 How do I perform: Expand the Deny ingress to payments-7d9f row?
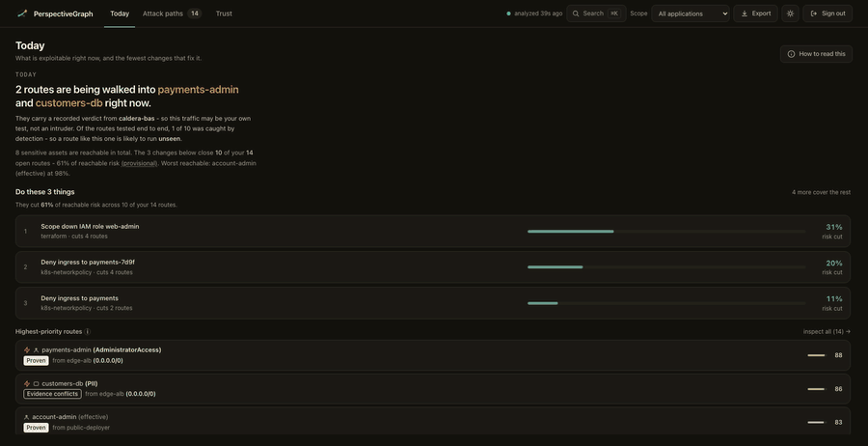coord(433,267)
